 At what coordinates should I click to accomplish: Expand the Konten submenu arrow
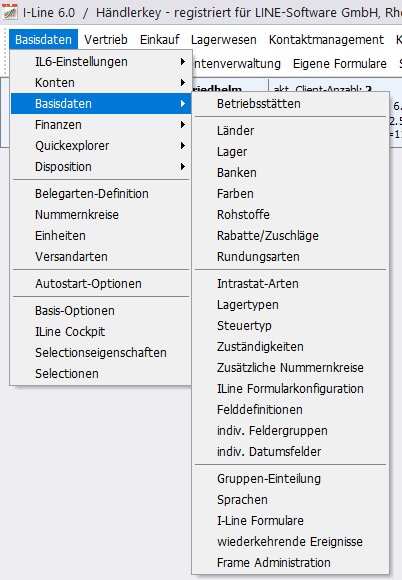click(x=183, y=82)
